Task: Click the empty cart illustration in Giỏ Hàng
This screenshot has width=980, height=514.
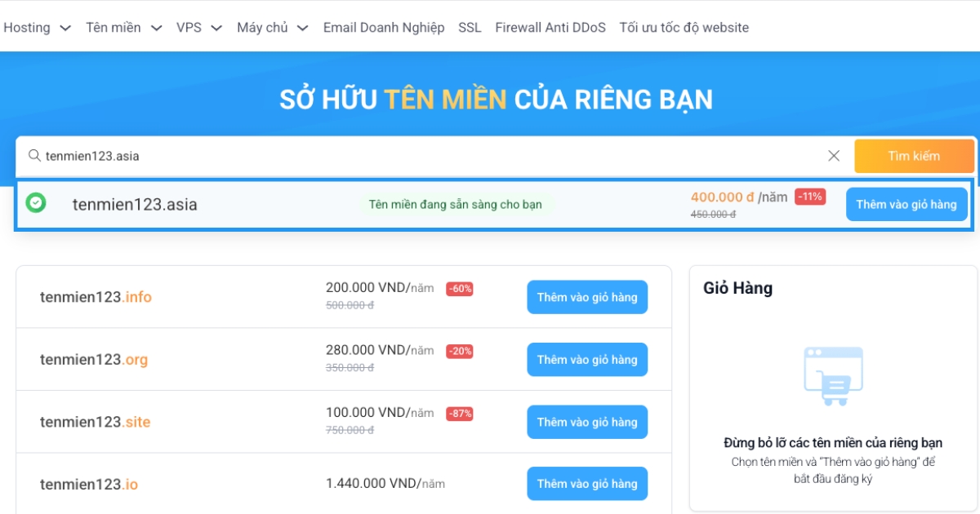Action: pos(833,375)
